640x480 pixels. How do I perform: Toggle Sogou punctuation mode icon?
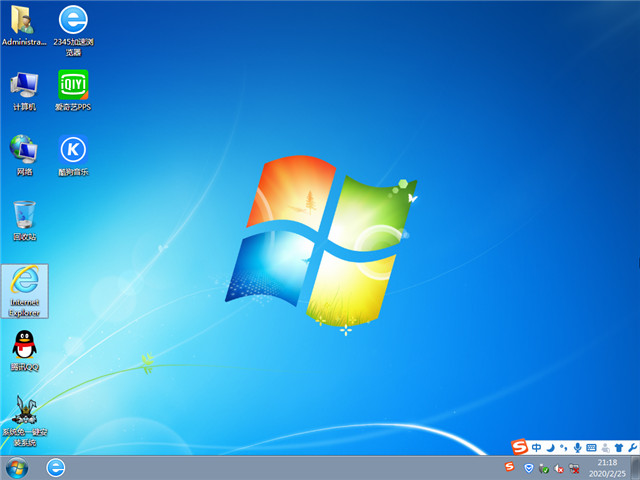pos(564,448)
